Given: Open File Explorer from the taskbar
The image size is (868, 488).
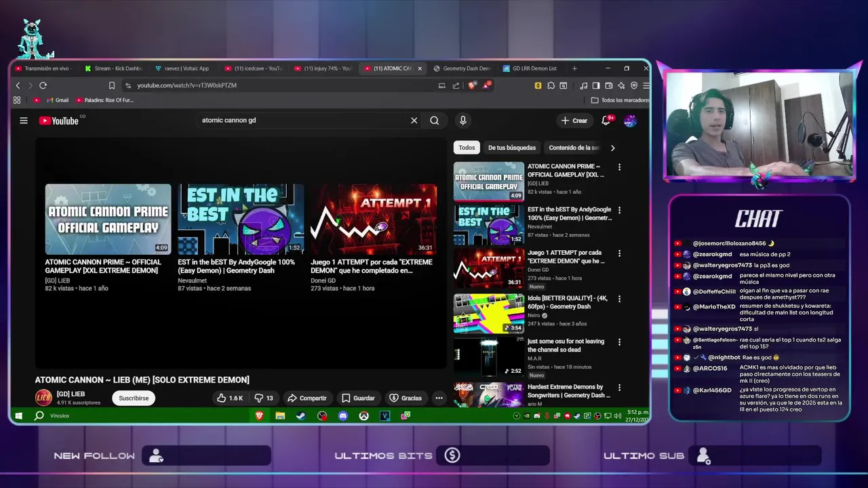Looking at the screenshot, I should [280, 415].
